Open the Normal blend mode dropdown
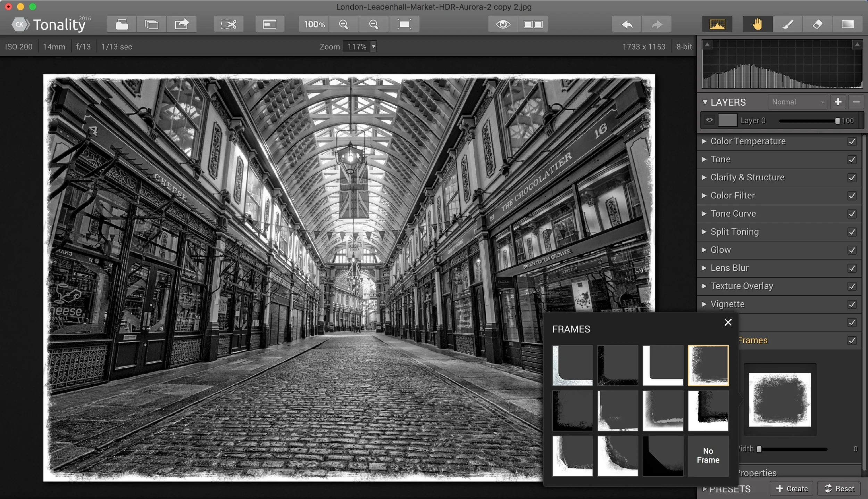868x499 pixels. (798, 102)
